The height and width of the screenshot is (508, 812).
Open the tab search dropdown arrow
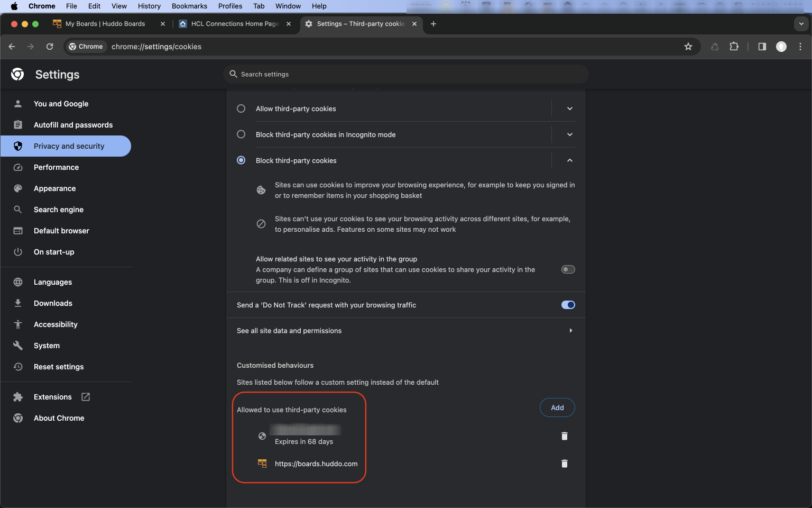pos(801,24)
